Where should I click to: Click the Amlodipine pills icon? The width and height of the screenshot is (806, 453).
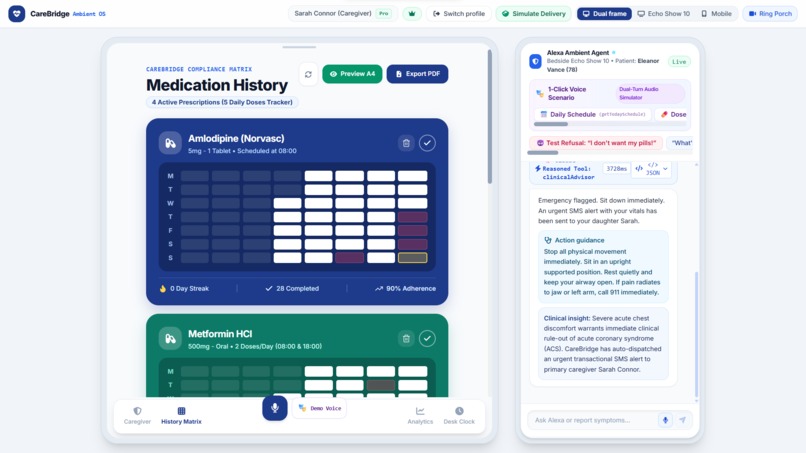click(170, 143)
